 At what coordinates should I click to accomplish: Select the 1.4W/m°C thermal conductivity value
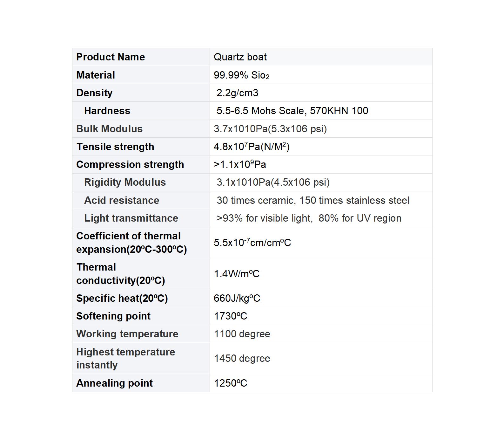[x=237, y=274]
